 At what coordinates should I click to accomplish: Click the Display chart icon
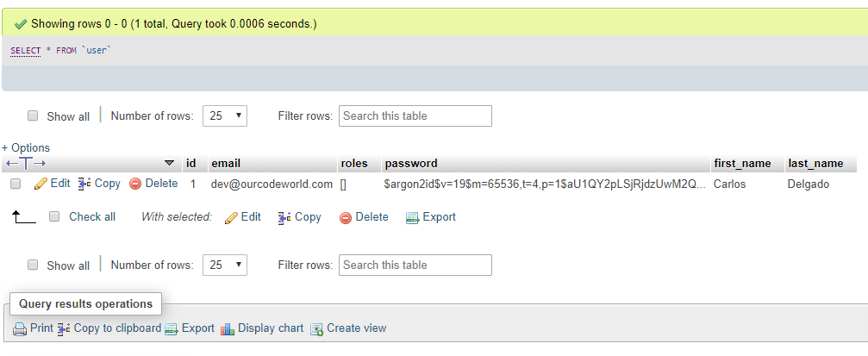[x=228, y=329]
